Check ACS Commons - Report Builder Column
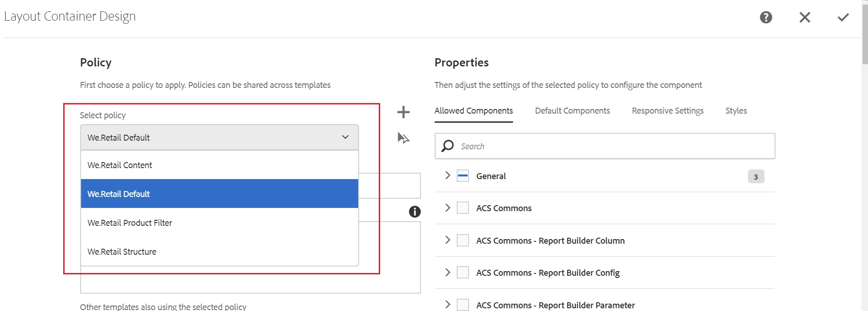 [x=463, y=240]
